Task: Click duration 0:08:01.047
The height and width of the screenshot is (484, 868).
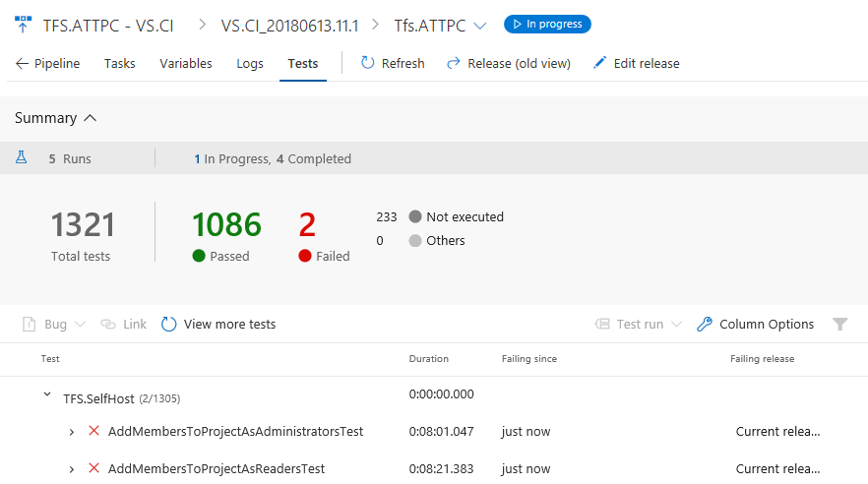Action: pos(441,432)
